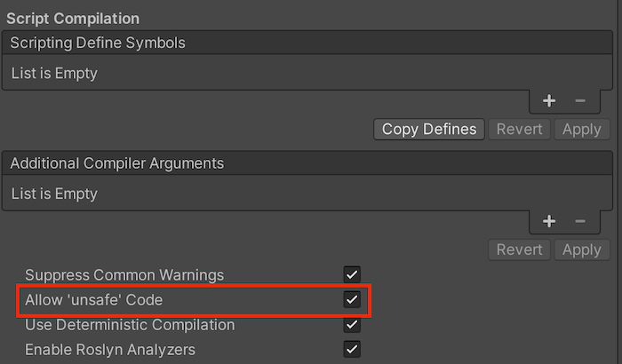Remove entry from Scripting Define Symbols list
Viewport: 622px width, 364px height.
[580, 101]
